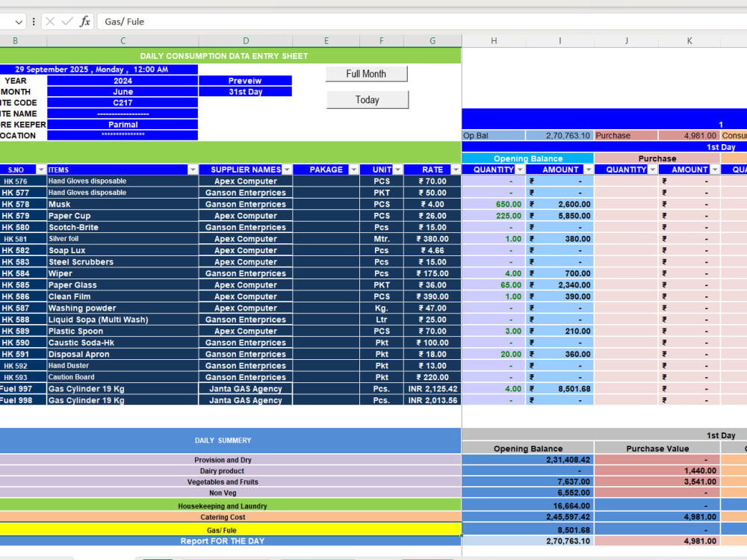Select the store keeper cell Parimal
747x560 pixels.
[x=123, y=124]
